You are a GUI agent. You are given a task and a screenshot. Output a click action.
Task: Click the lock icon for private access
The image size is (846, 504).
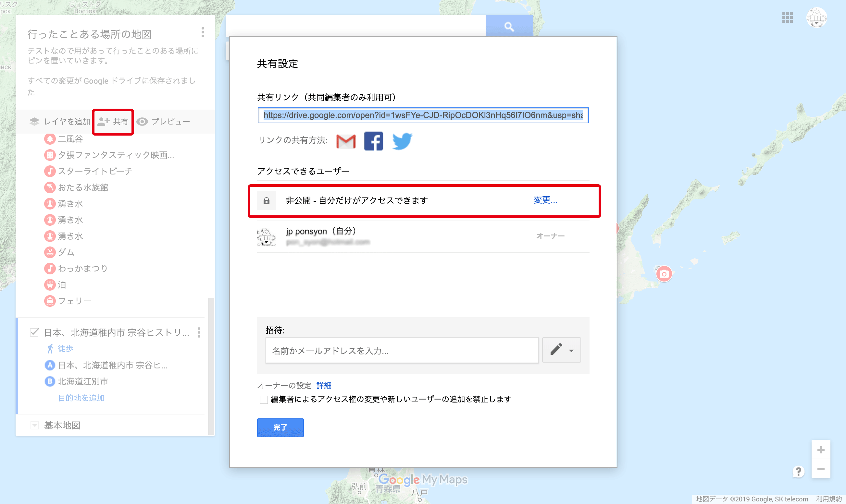coord(267,201)
